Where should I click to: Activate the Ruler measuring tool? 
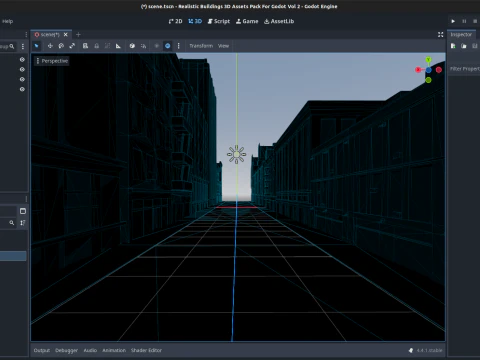pos(118,46)
